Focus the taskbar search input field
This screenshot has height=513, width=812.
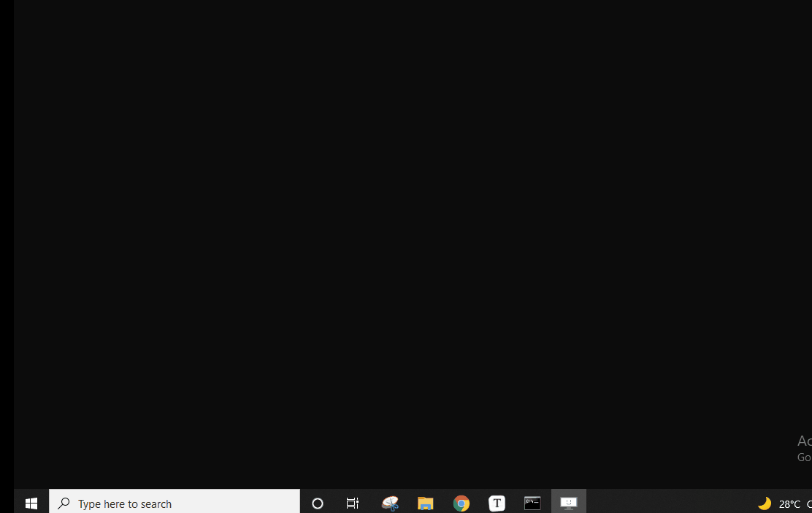click(x=219, y=503)
